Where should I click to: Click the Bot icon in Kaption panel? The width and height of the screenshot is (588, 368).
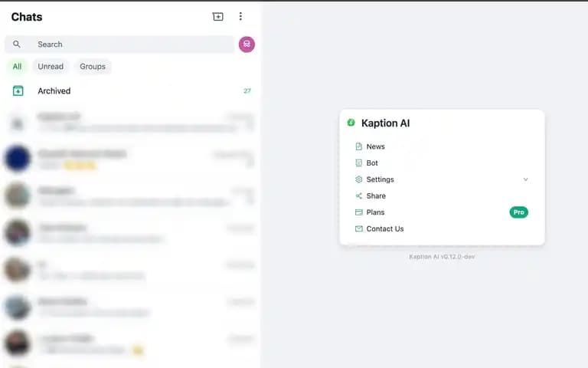pos(359,163)
